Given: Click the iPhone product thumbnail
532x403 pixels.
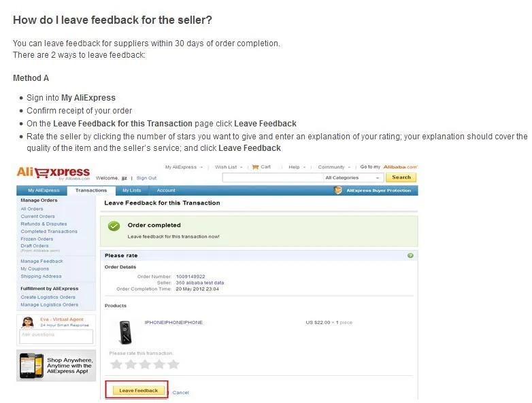Looking at the screenshot, I should coord(125,332).
